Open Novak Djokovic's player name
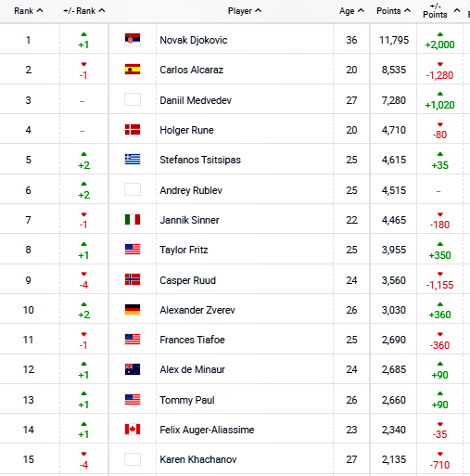Viewport: 470px width, 476px height. [x=194, y=40]
